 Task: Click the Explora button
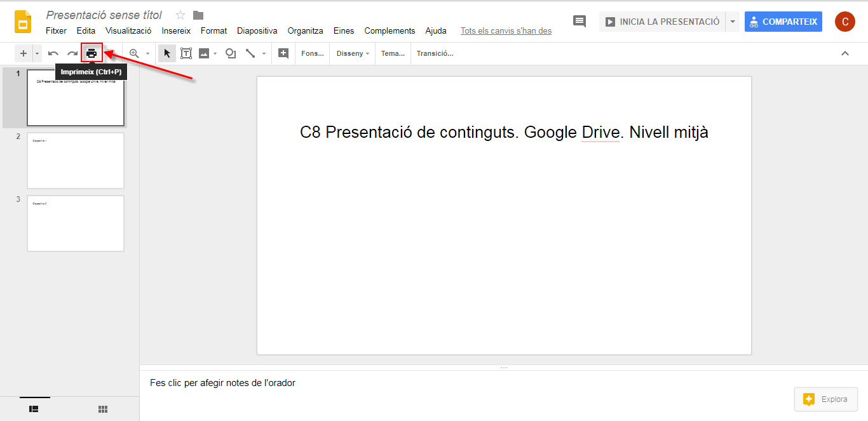point(825,399)
